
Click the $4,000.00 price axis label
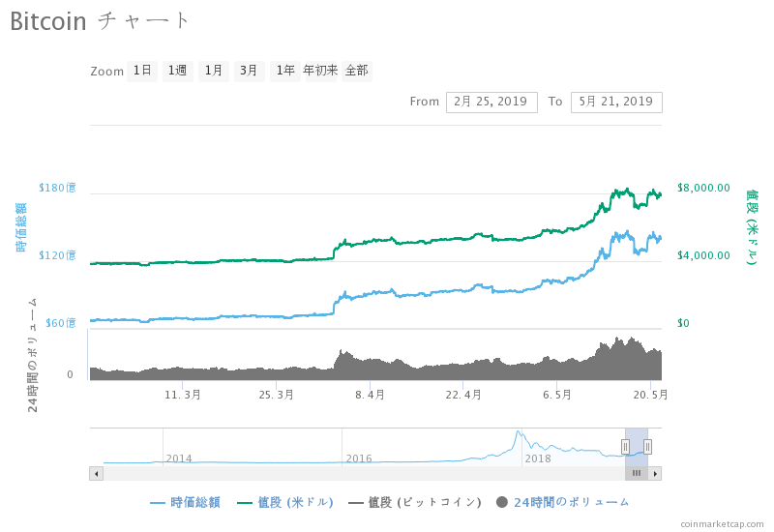click(x=703, y=255)
